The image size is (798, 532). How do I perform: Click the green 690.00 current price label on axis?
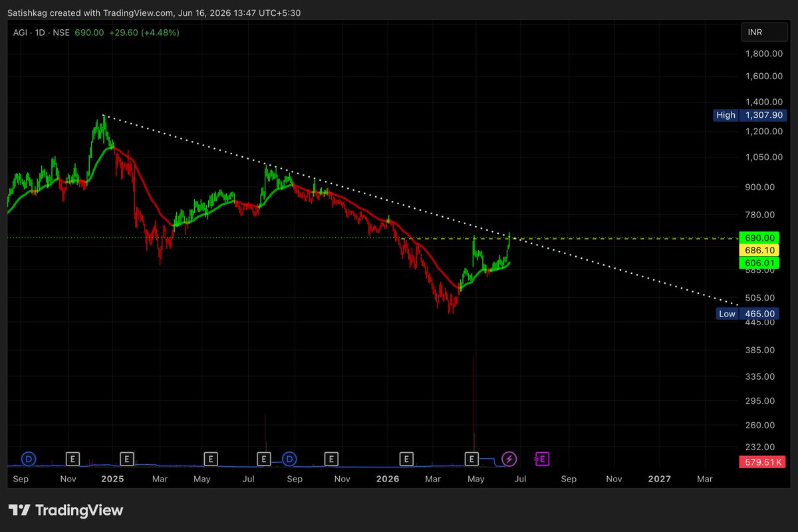point(759,238)
